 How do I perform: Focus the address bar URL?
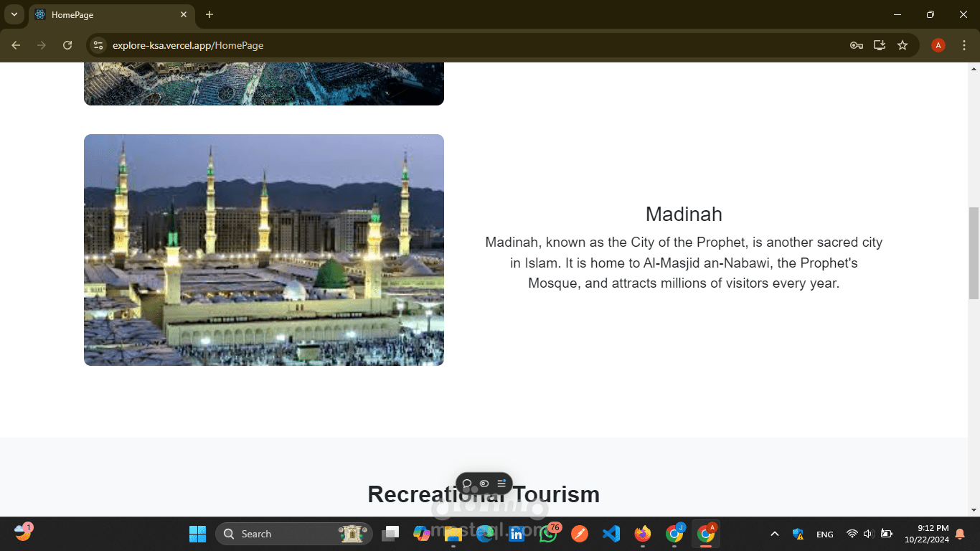[188, 45]
